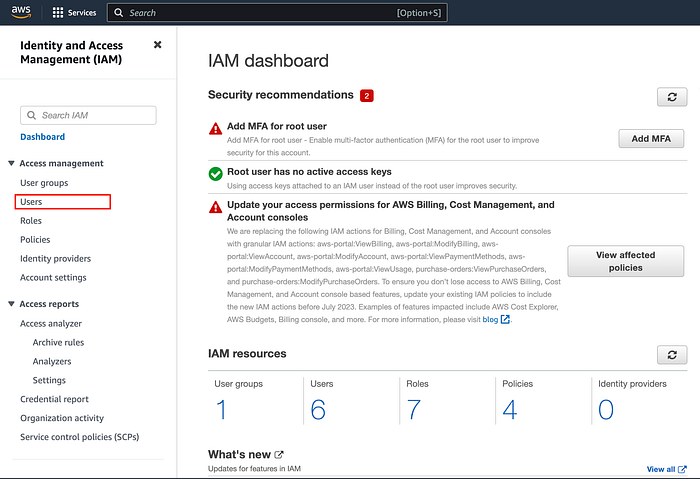
Task: Click the AWS logo home icon
Action: coord(21,12)
